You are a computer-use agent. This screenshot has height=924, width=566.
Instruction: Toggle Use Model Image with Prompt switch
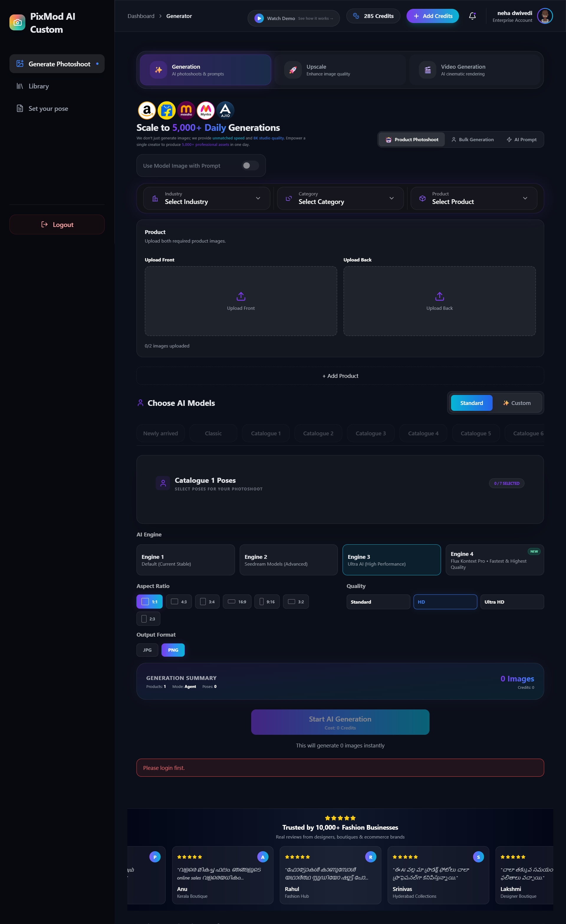(250, 165)
